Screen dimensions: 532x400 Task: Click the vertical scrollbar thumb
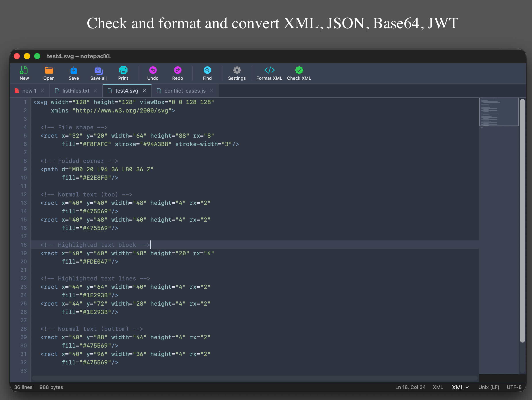(x=522, y=221)
